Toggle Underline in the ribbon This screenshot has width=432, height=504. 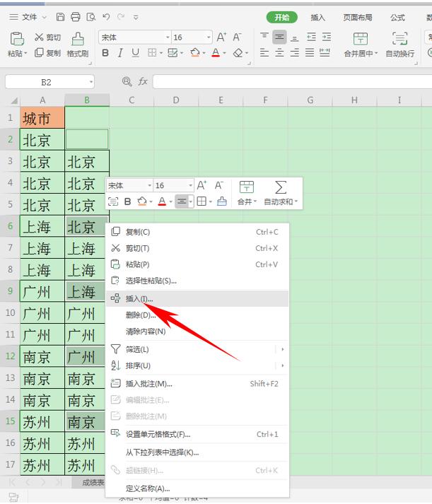pos(136,53)
